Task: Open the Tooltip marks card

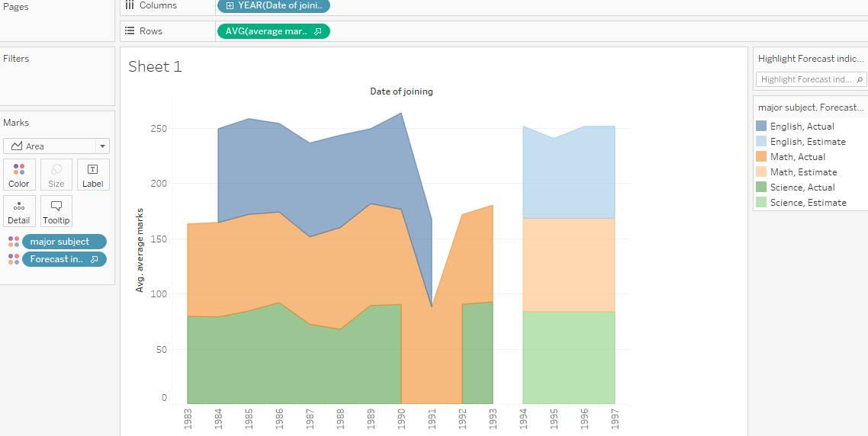Action: (x=56, y=211)
